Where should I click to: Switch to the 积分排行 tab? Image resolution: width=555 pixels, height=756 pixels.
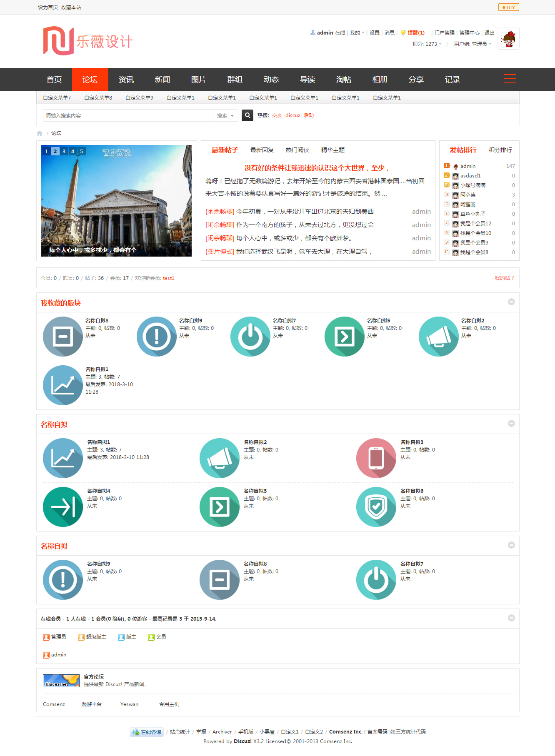tap(500, 150)
